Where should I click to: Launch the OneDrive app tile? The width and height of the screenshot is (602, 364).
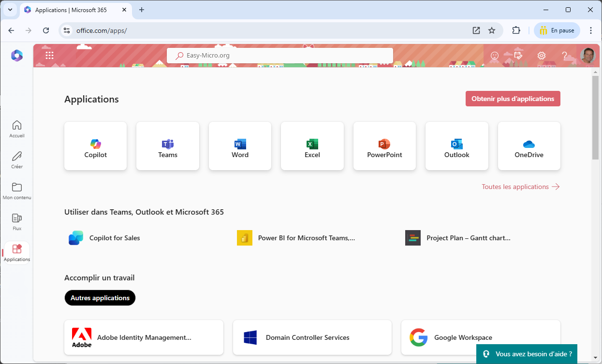pyautogui.click(x=529, y=146)
